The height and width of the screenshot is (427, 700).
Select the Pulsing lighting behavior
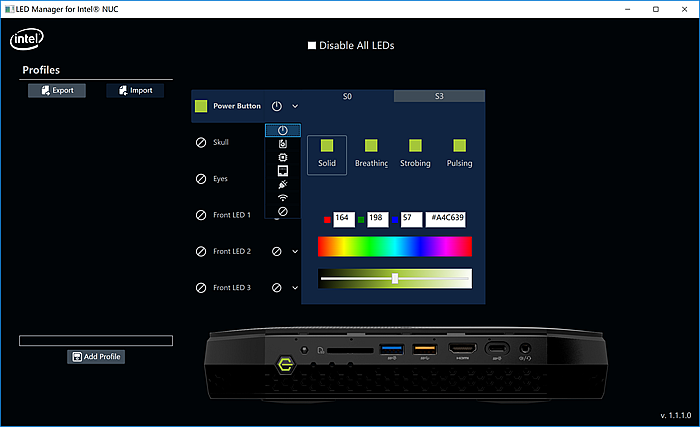(x=459, y=155)
